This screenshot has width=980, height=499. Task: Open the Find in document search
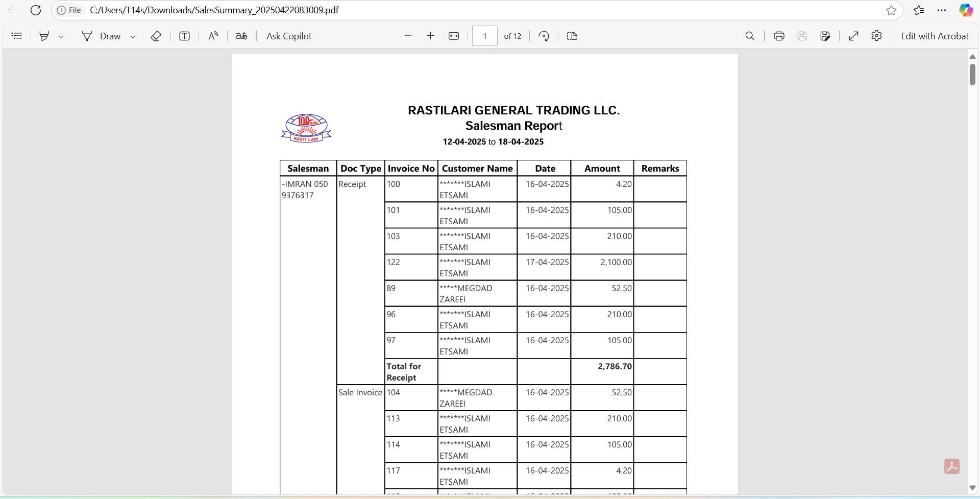tap(749, 36)
